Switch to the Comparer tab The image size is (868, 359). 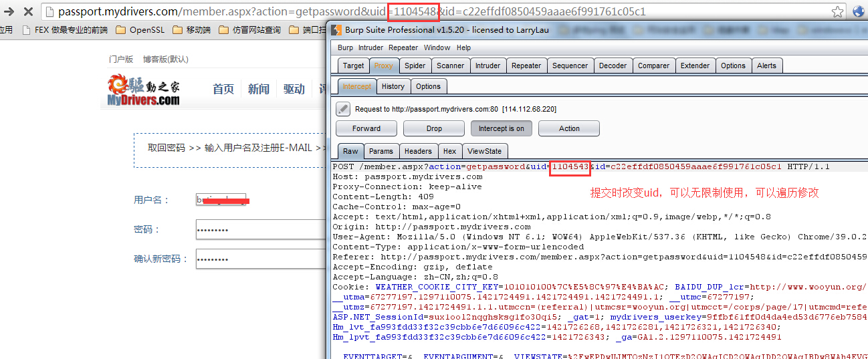653,66
